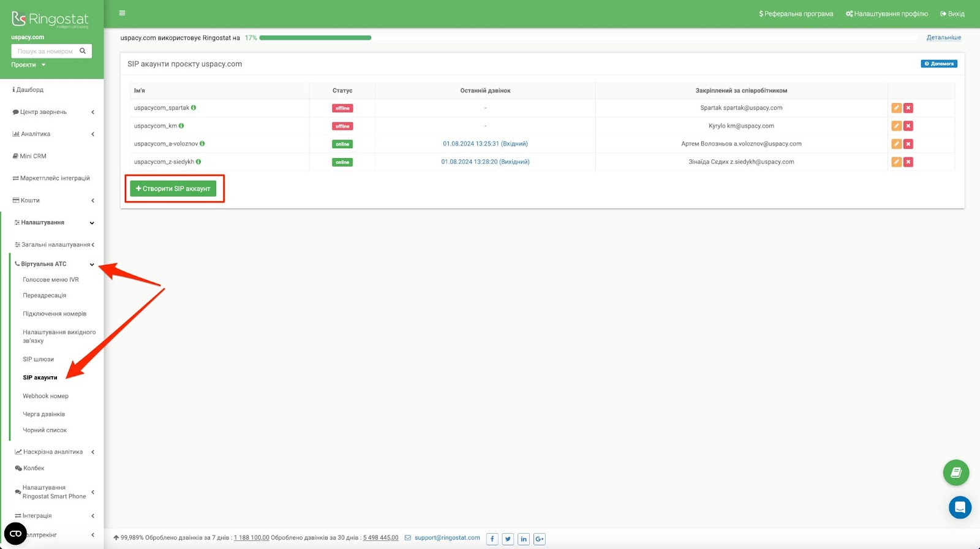Open Facebook icon in footer

pos(492,539)
